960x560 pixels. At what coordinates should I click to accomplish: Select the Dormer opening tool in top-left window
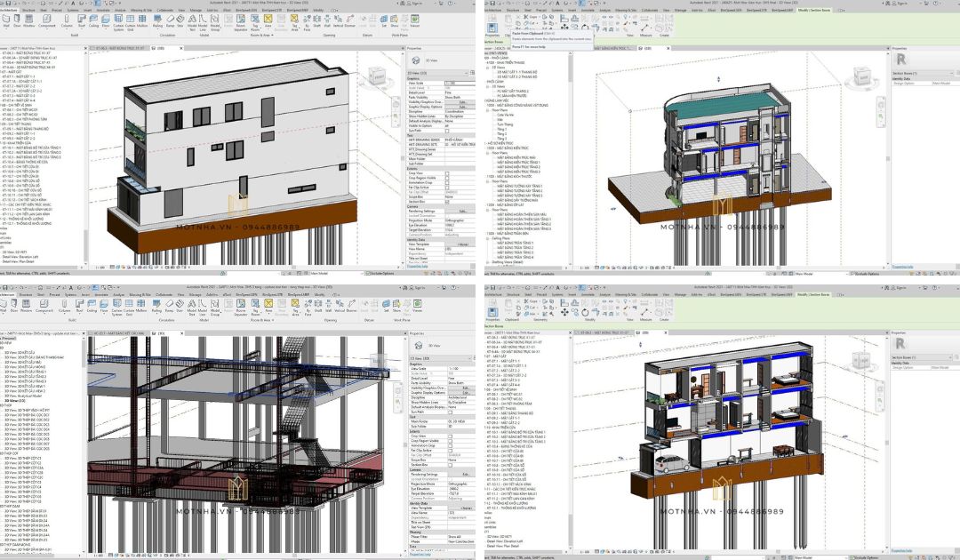click(349, 21)
